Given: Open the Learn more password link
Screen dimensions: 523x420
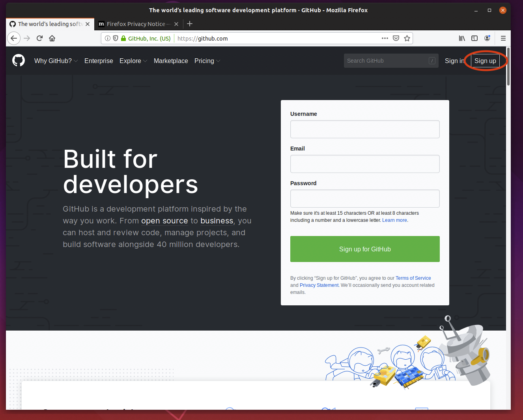Looking at the screenshot, I should click(394, 220).
